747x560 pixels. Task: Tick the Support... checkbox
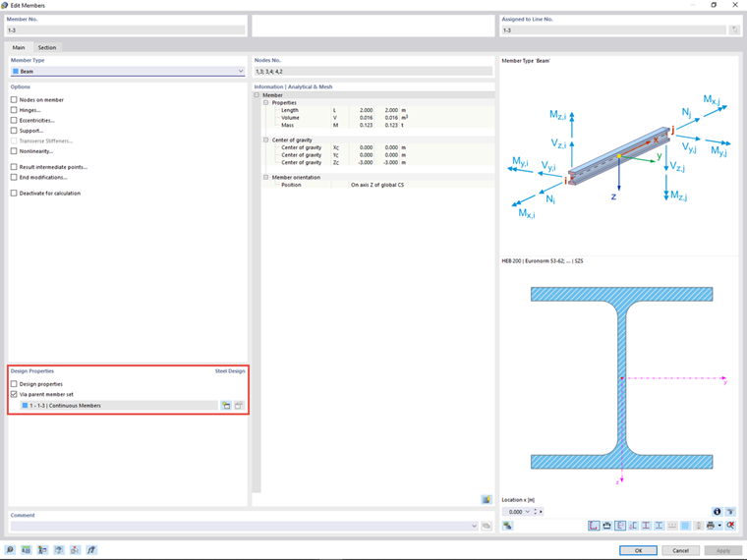[14, 131]
